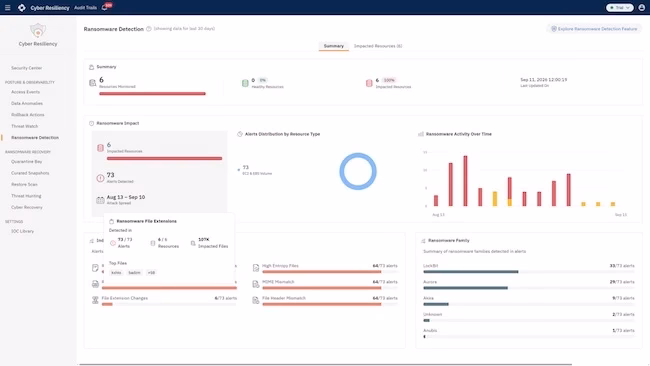Click the +58 more extensions tag
The image size is (650, 366).
click(x=151, y=273)
